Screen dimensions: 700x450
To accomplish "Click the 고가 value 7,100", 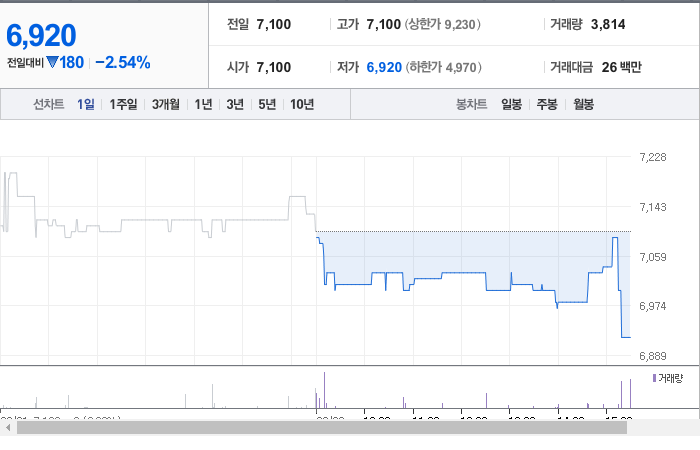I will 383,24.
